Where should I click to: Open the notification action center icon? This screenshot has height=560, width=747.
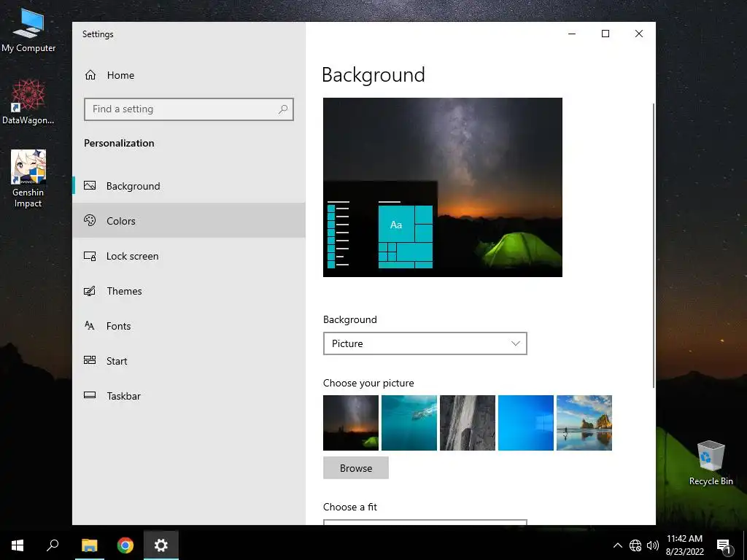pyautogui.click(x=724, y=545)
